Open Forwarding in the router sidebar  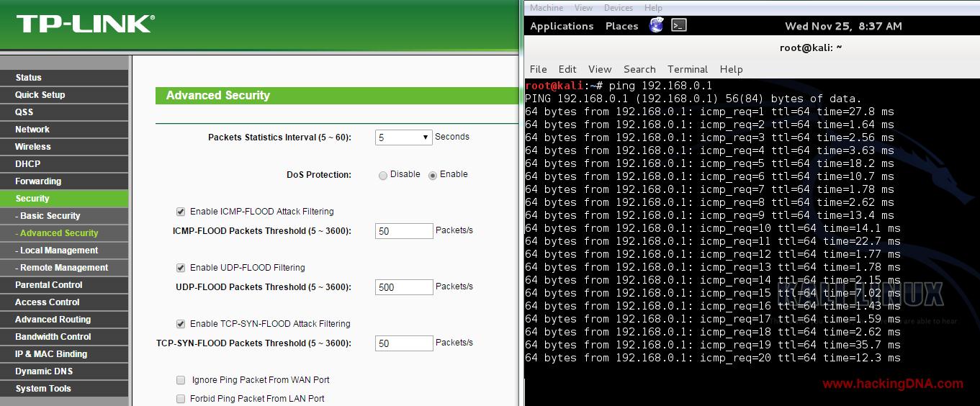click(64, 181)
